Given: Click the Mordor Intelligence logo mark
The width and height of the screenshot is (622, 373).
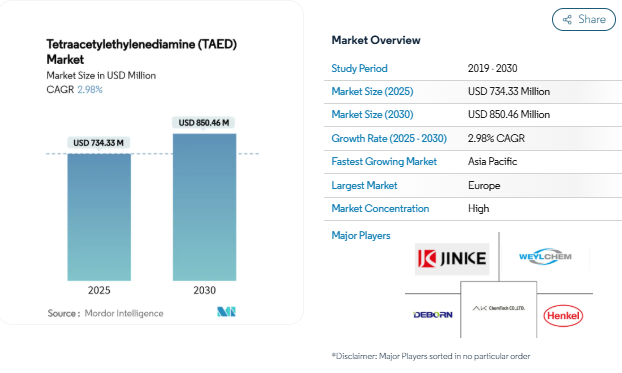Looking at the screenshot, I should (x=226, y=311).
